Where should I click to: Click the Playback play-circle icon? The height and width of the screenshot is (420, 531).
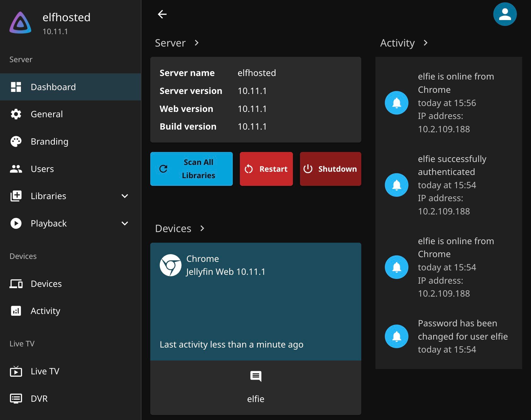[x=16, y=223]
